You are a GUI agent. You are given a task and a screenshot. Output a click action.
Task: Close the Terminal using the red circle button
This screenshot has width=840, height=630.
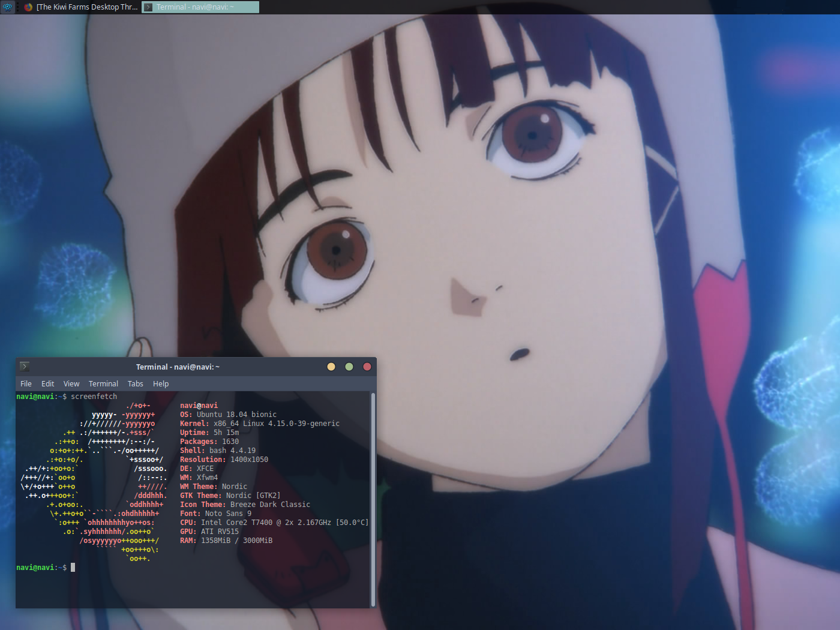tap(367, 367)
